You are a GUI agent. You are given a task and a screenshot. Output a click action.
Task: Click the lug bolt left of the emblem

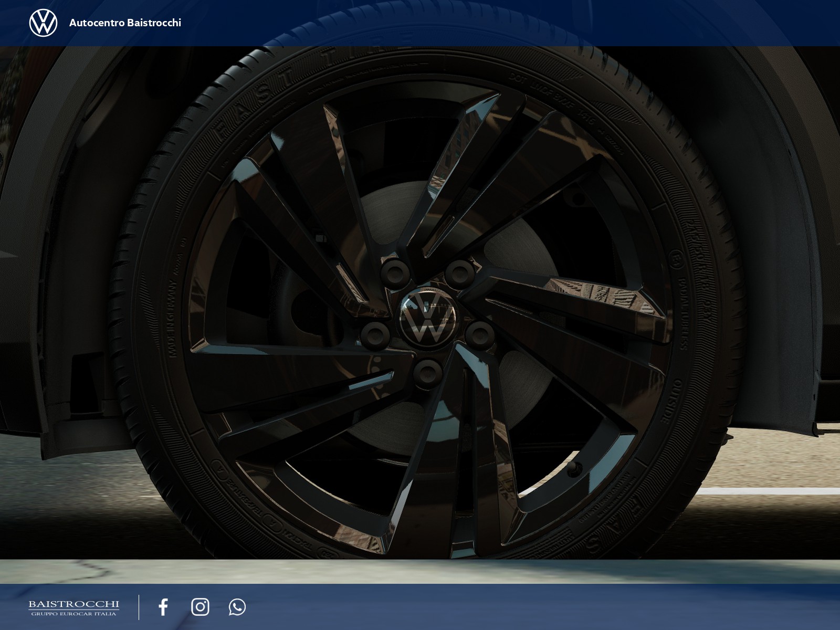pyautogui.click(x=375, y=335)
